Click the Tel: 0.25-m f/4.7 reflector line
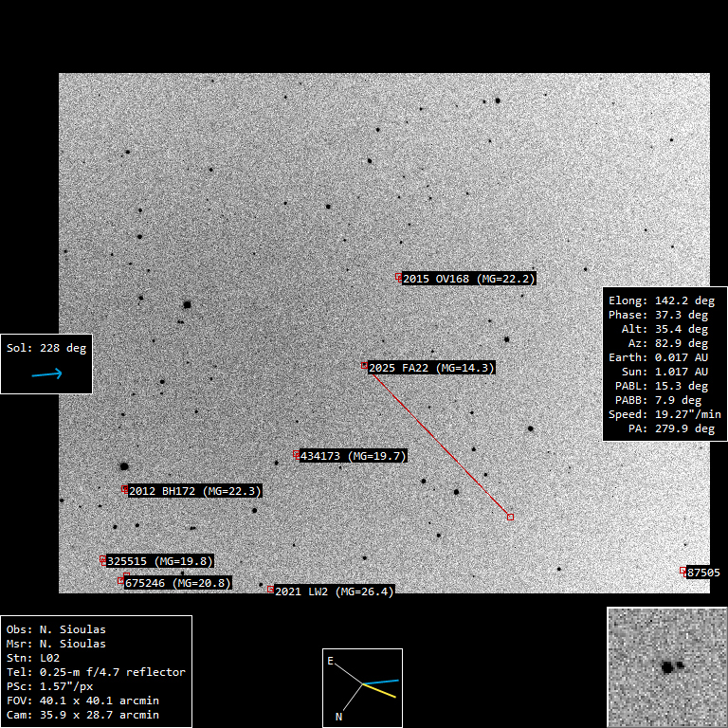 click(x=96, y=672)
